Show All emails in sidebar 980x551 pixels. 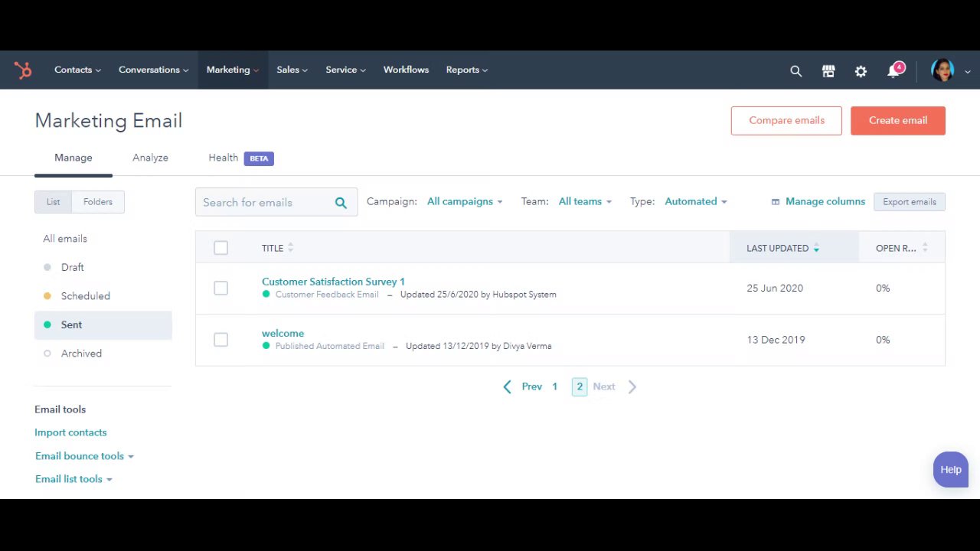point(65,239)
